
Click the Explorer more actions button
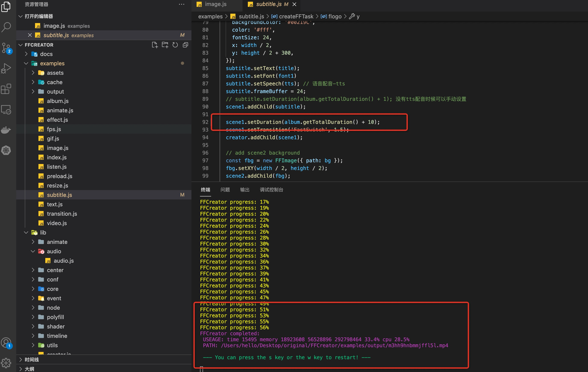tap(181, 4)
